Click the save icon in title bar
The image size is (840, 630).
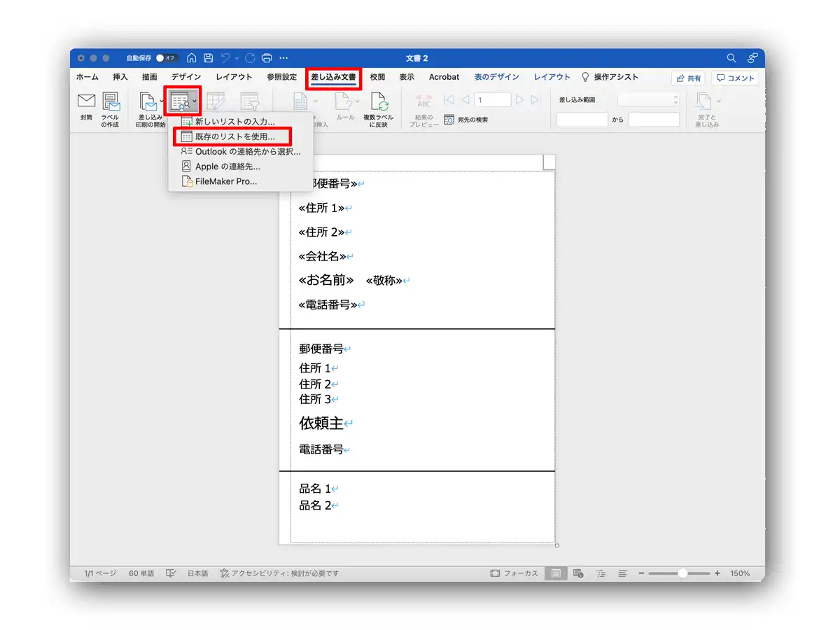point(208,58)
